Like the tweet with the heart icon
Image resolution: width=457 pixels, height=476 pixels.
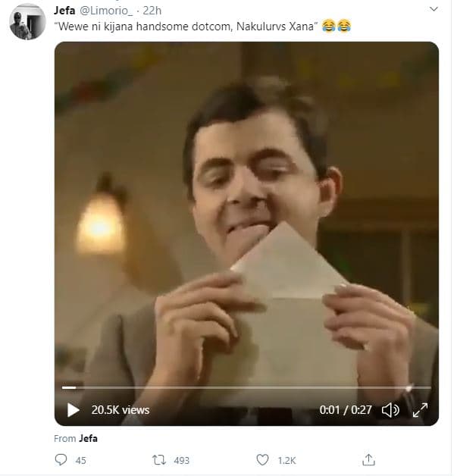(x=262, y=460)
